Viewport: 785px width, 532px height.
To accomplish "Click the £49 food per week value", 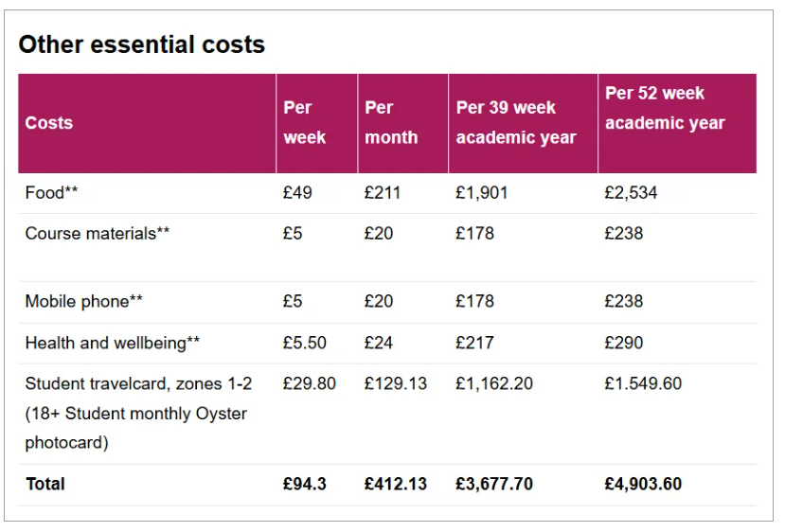I will tap(297, 193).
